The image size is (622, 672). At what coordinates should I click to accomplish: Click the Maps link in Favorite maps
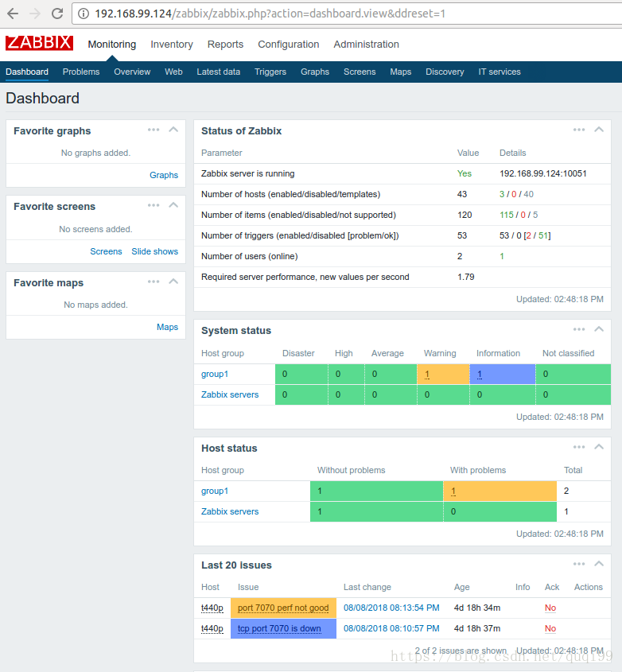(x=167, y=327)
